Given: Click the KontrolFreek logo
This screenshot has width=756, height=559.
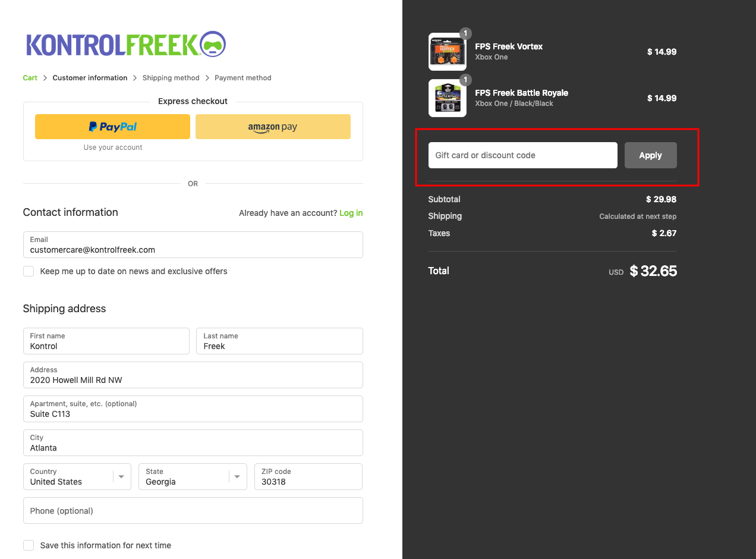Looking at the screenshot, I should click(125, 45).
